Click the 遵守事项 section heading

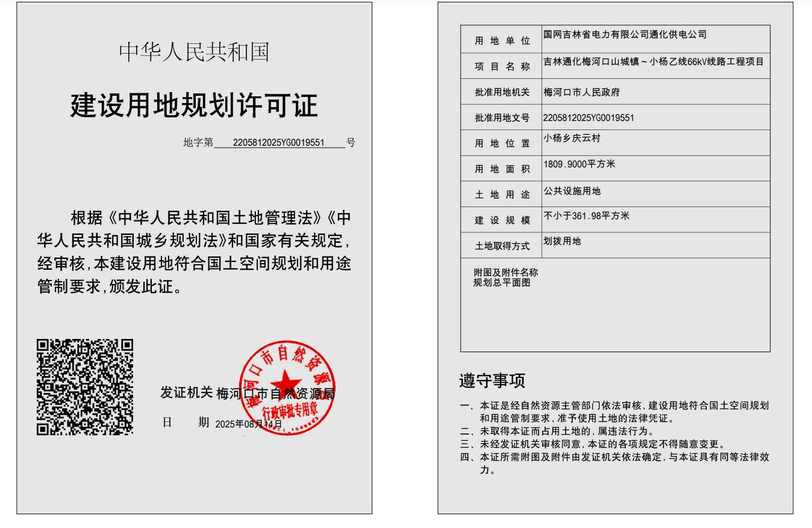[492, 380]
